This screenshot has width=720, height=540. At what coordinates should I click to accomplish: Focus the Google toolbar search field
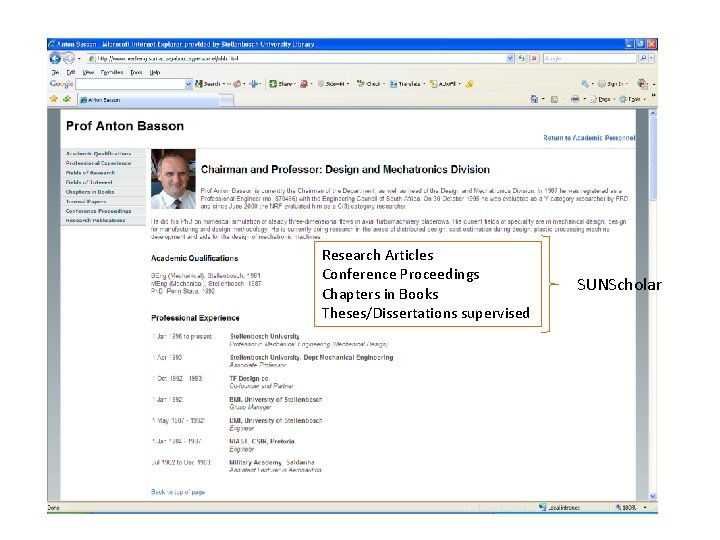pos(130,84)
